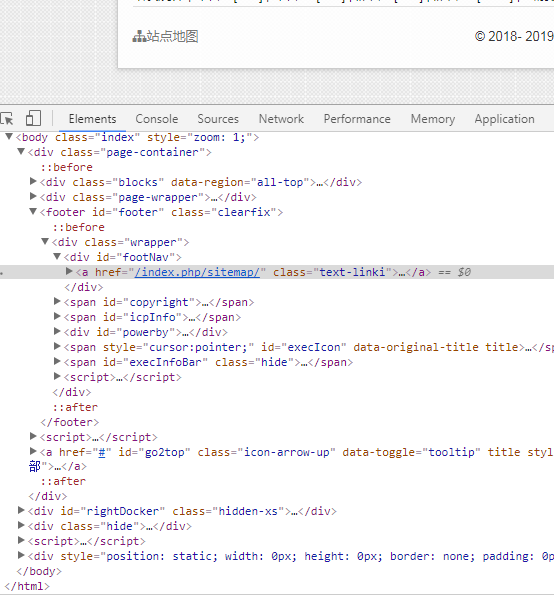Select the closing </footer> tag row
Screen dimensions: 554x597
(70, 422)
